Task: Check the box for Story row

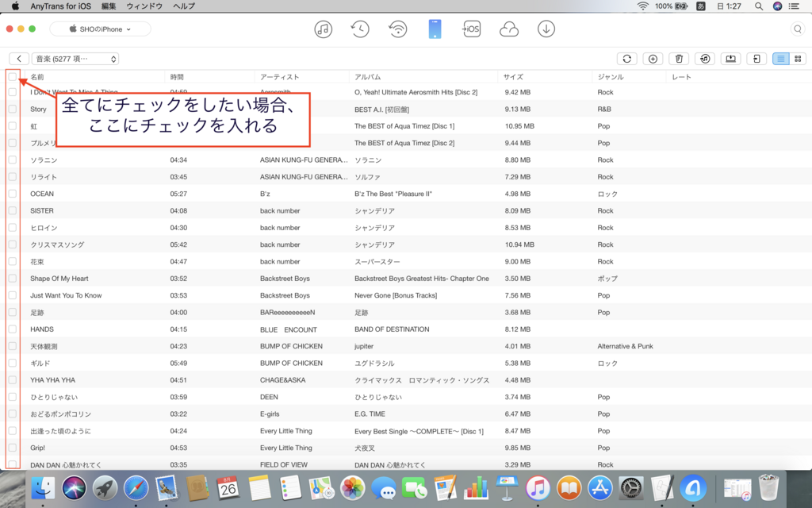Action: 13,109
